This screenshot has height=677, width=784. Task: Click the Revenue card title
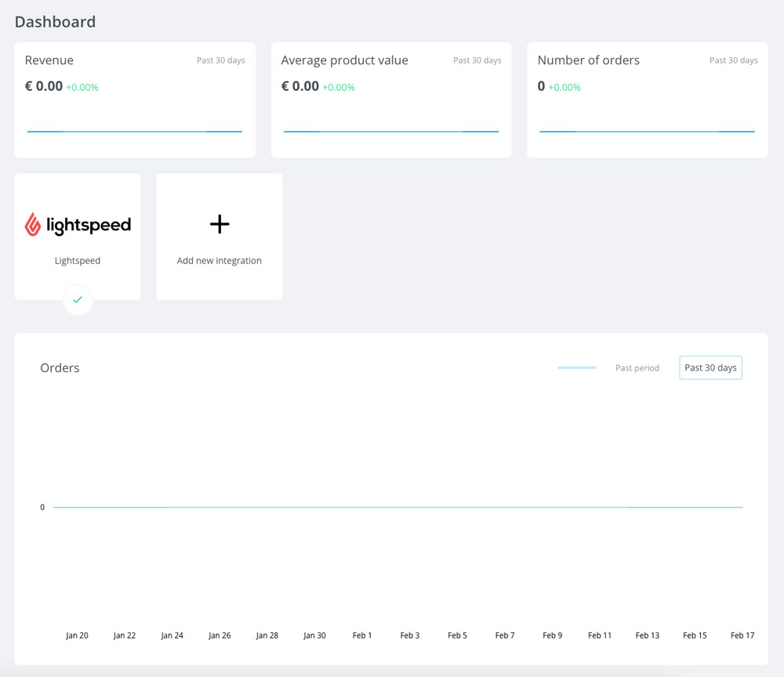pyautogui.click(x=49, y=60)
